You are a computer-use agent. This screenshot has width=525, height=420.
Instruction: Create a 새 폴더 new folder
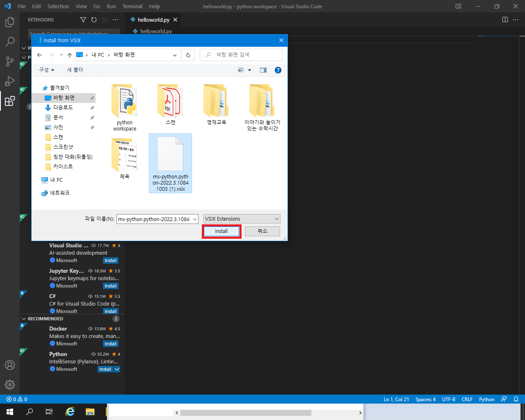coord(75,70)
